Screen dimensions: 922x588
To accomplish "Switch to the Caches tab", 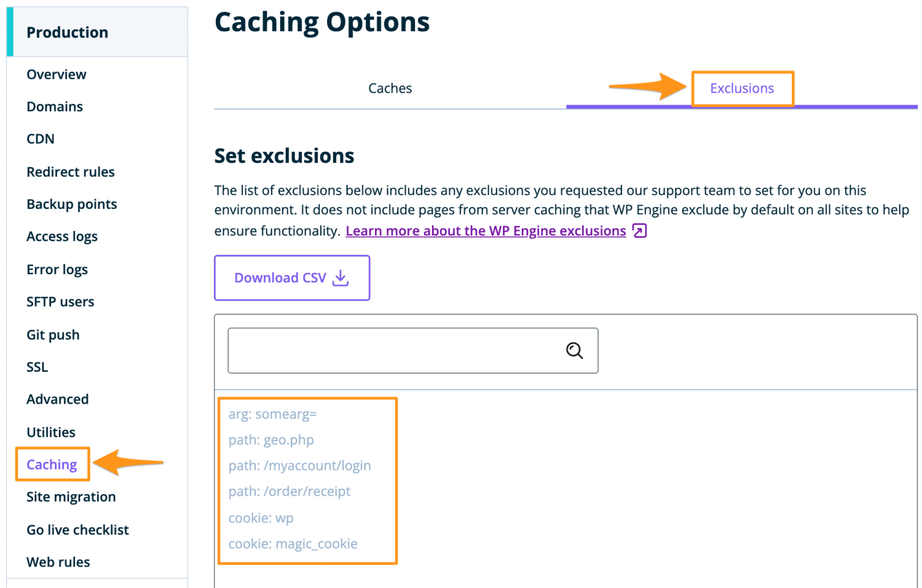I will tap(390, 88).
